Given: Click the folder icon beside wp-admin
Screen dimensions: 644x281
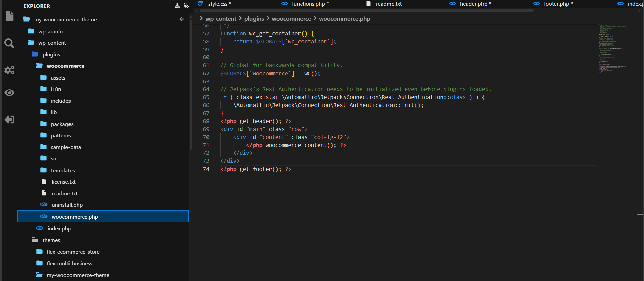Looking at the screenshot, I should (x=31, y=31).
